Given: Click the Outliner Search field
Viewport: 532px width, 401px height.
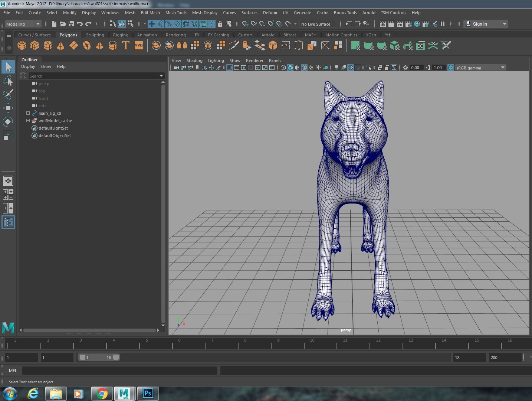Looking at the screenshot, I should [x=93, y=76].
